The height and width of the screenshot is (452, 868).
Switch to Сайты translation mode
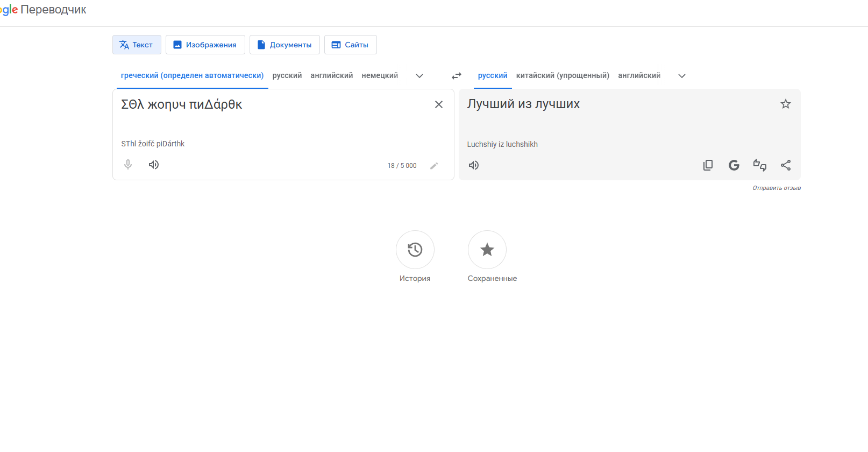350,45
